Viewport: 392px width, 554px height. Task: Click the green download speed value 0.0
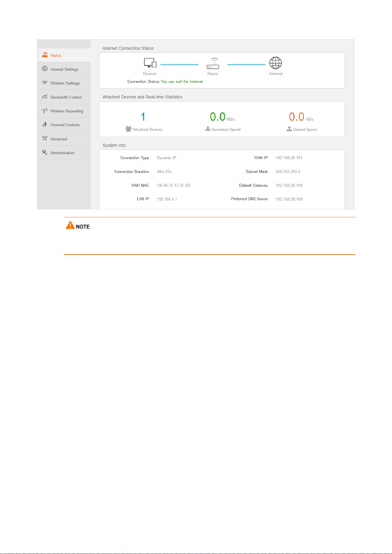(x=218, y=117)
